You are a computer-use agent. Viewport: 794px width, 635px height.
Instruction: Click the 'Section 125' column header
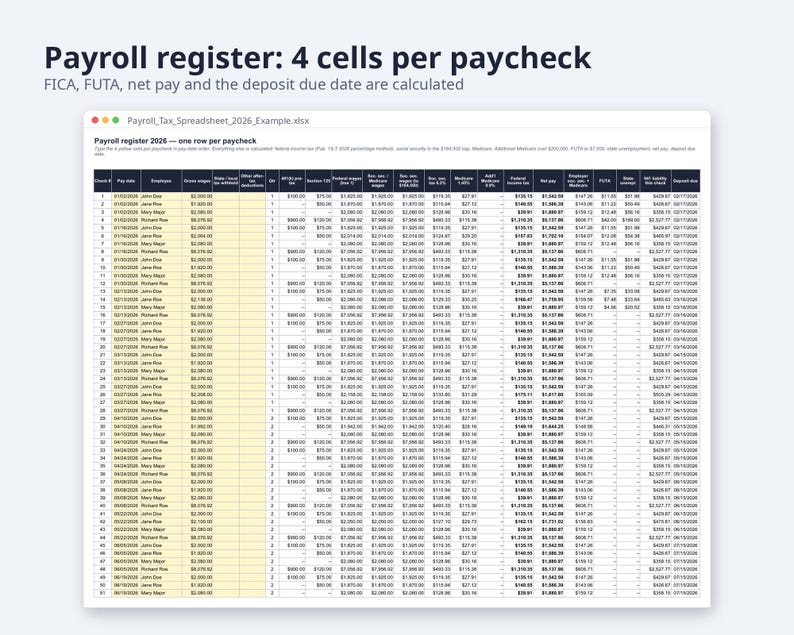pyautogui.click(x=319, y=181)
